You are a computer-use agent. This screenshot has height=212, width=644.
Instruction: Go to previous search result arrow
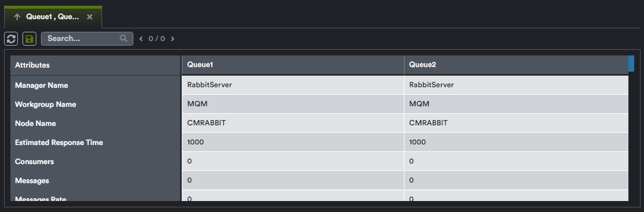[141, 39]
